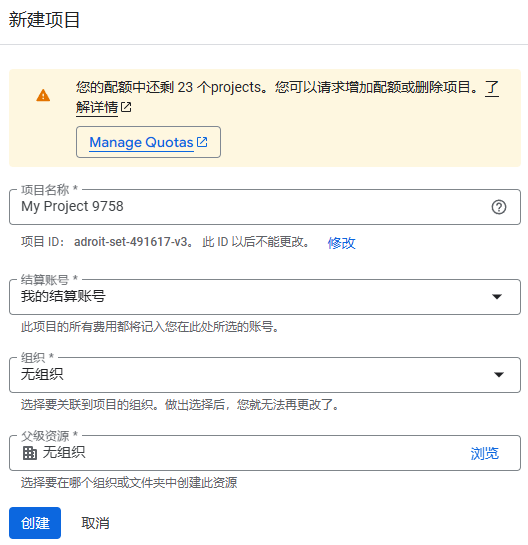Click the 新建项目 page heading

44,19
